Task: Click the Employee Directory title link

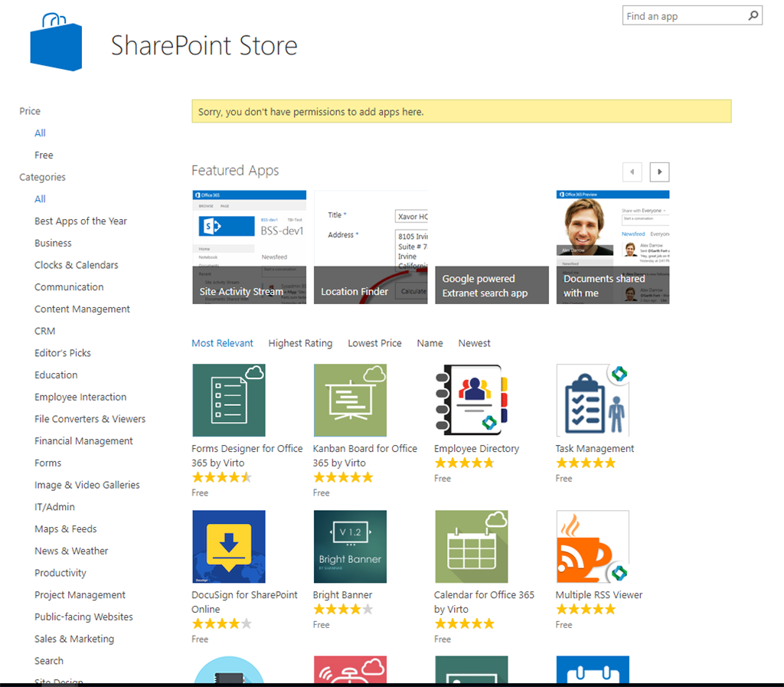Action: tap(476, 449)
